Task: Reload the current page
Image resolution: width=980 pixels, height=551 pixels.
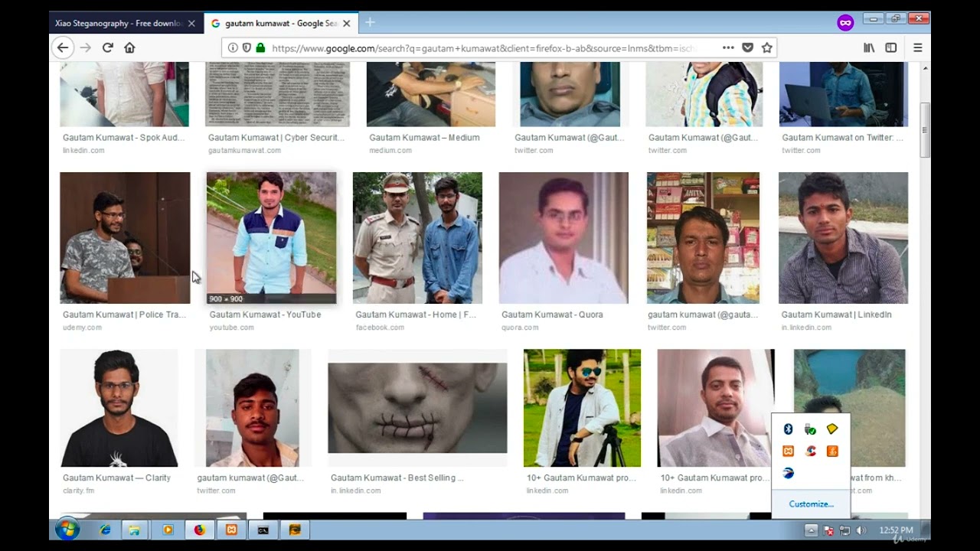Action: click(107, 47)
